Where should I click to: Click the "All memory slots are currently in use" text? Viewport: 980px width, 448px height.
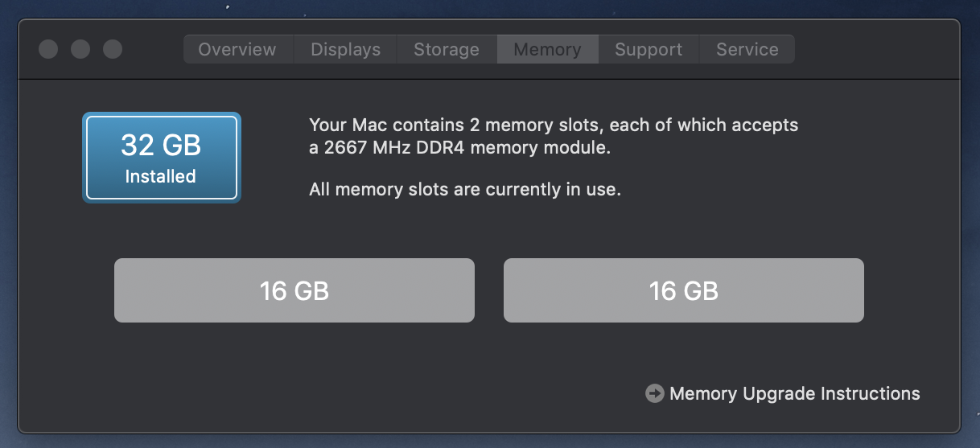click(x=465, y=191)
